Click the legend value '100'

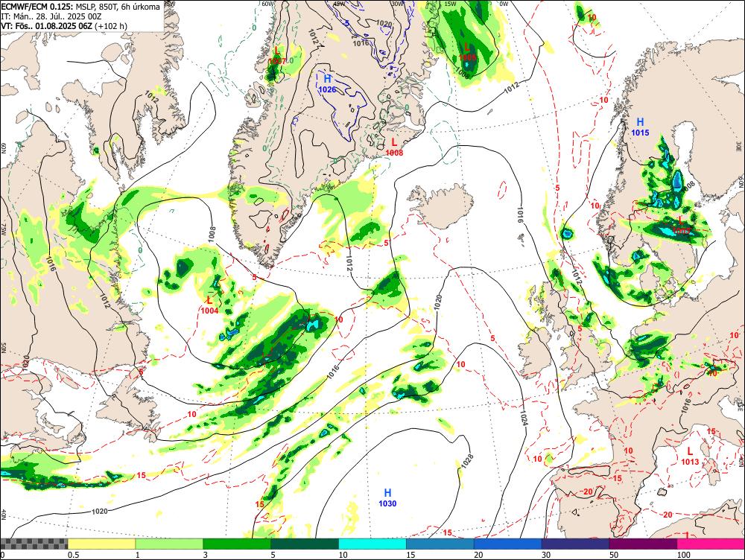tap(684, 555)
